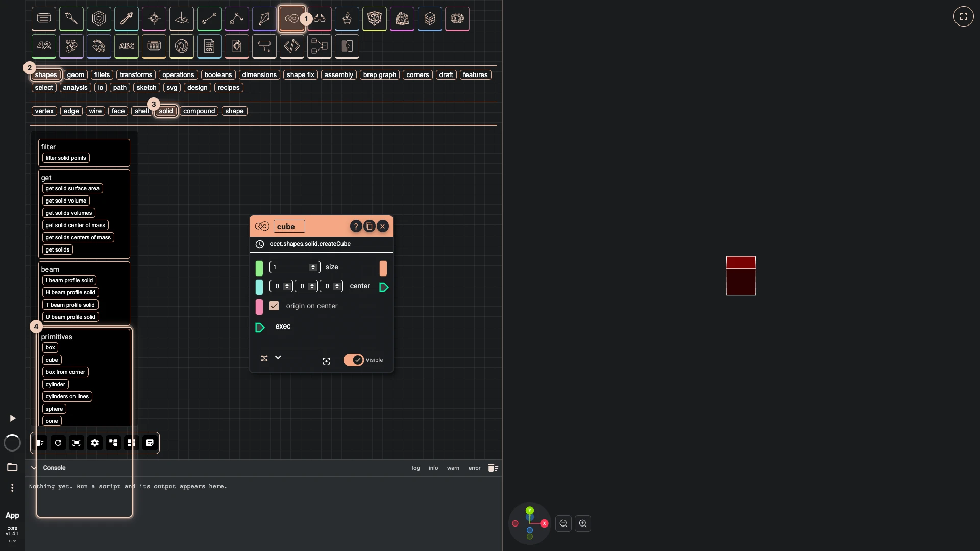Click 'I beam profile solid' button
The width and height of the screenshot is (980, 551).
[69, 280]
